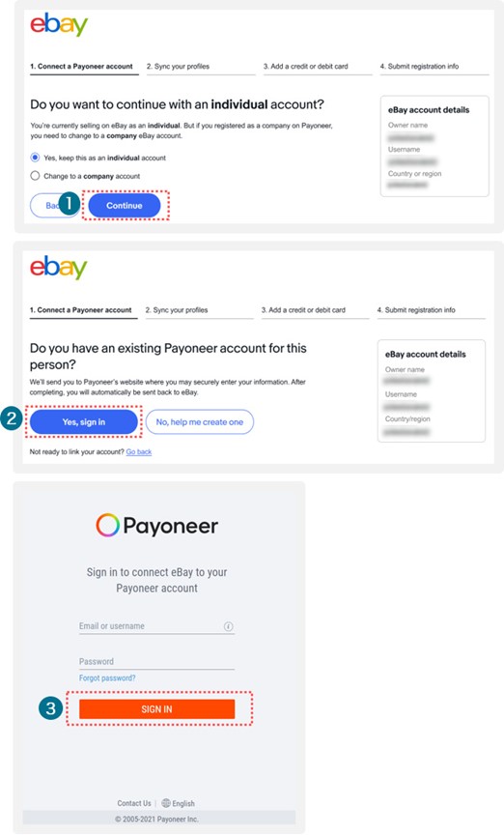
Task: Click the blue Continue button
Action: tap(125, 206)
